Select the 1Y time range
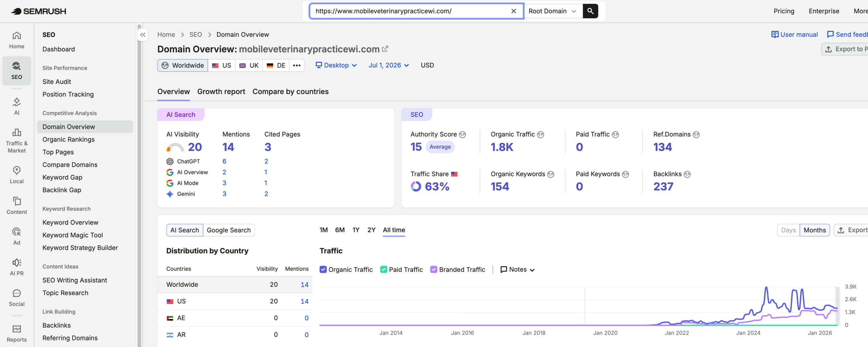The image size is (868, 347). point(356,230)
